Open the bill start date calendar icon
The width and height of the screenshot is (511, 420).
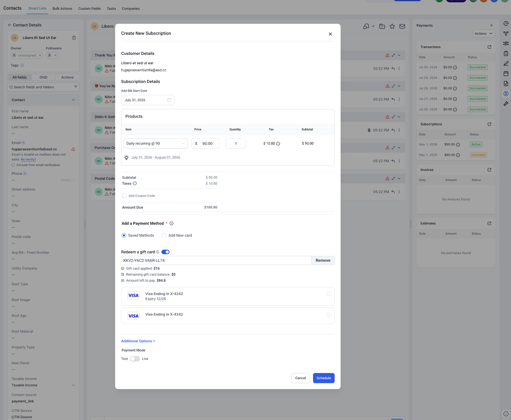pyautogui.click(x=169, y=100)
